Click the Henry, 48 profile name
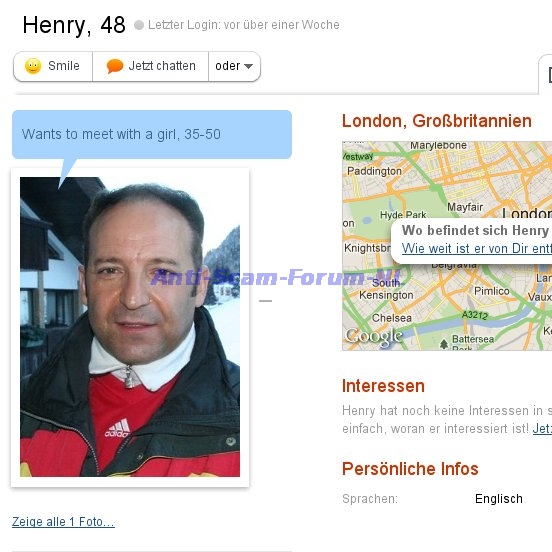Viewport: 552px width, 552px height. pyautogui.click(x=74, y=25)
